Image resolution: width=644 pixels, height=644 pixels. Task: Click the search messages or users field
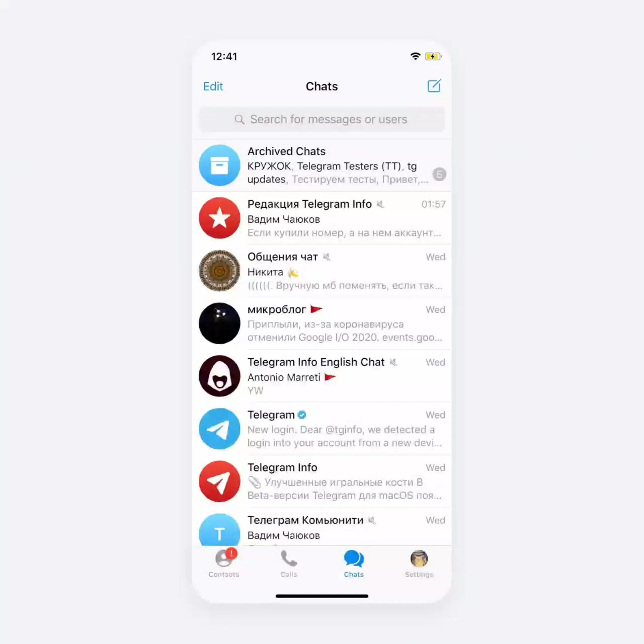(322, 119)
